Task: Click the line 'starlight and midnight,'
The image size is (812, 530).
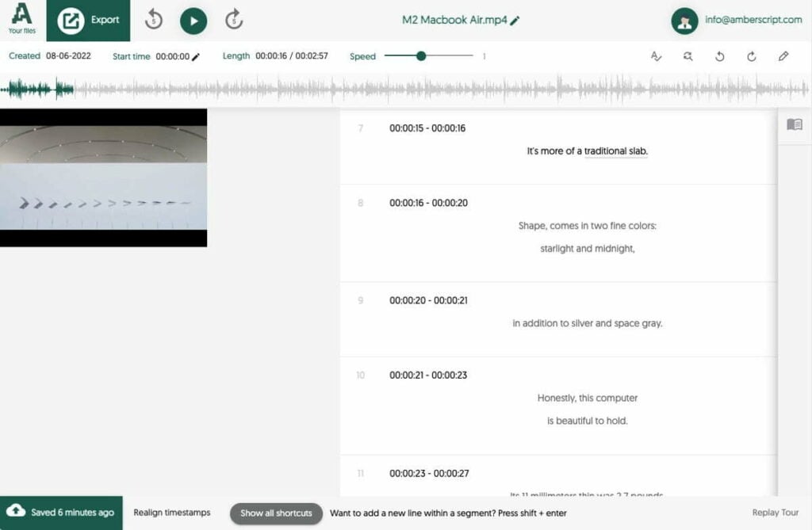Action: point(588,249)
